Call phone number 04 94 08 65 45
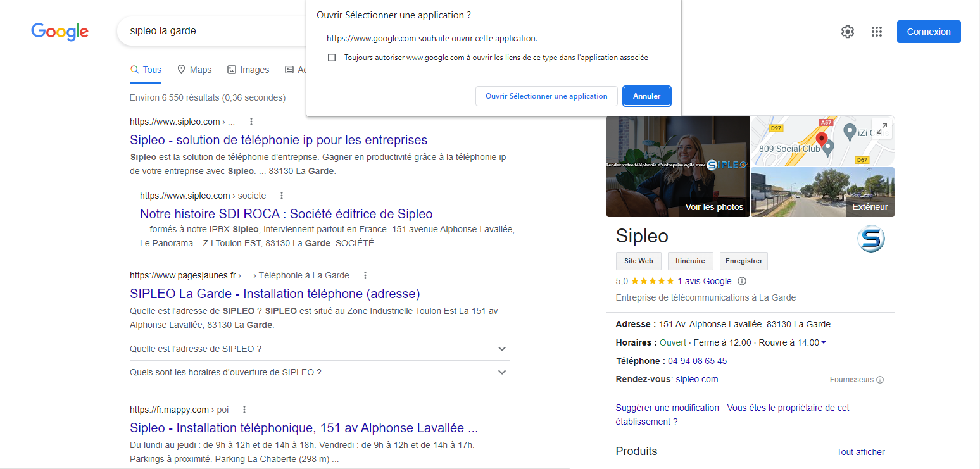The width and height of the screenshot is (980, 469). [697, 361]
